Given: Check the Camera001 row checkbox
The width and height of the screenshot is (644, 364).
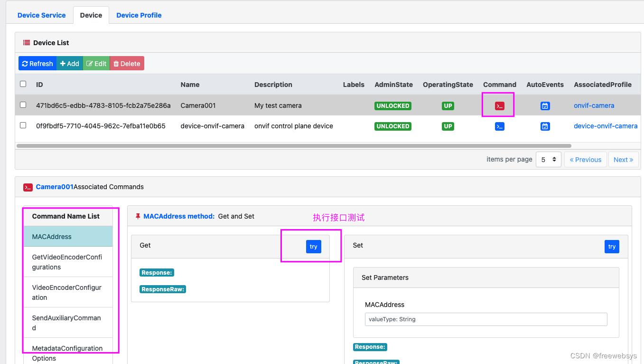Looking at the screenshot, I should [x=23, y=105].
